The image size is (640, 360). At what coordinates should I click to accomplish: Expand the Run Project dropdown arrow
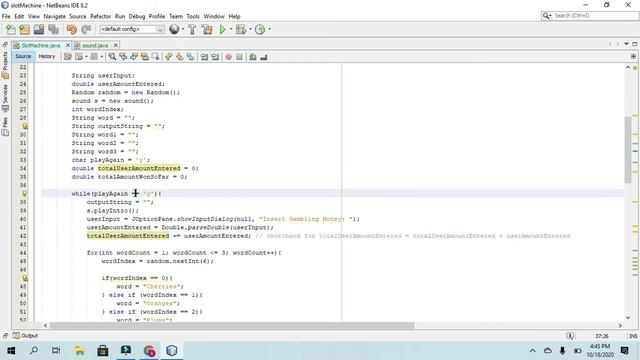coord(231,29)
